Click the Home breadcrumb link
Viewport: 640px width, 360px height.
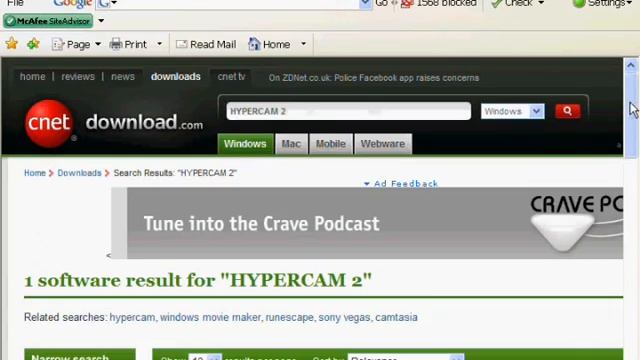click(x=35, y=173)
